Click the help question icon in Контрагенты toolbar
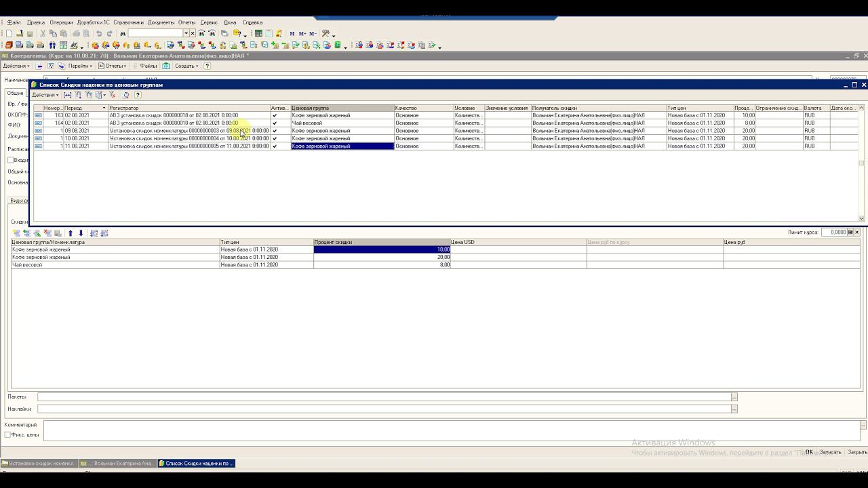 [207, 66]
